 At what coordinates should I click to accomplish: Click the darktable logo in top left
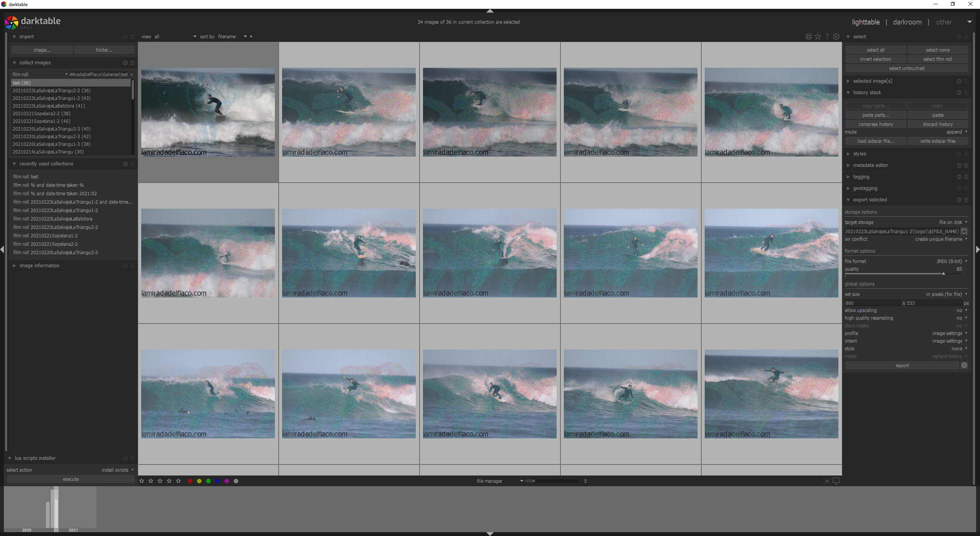(11, 22)
